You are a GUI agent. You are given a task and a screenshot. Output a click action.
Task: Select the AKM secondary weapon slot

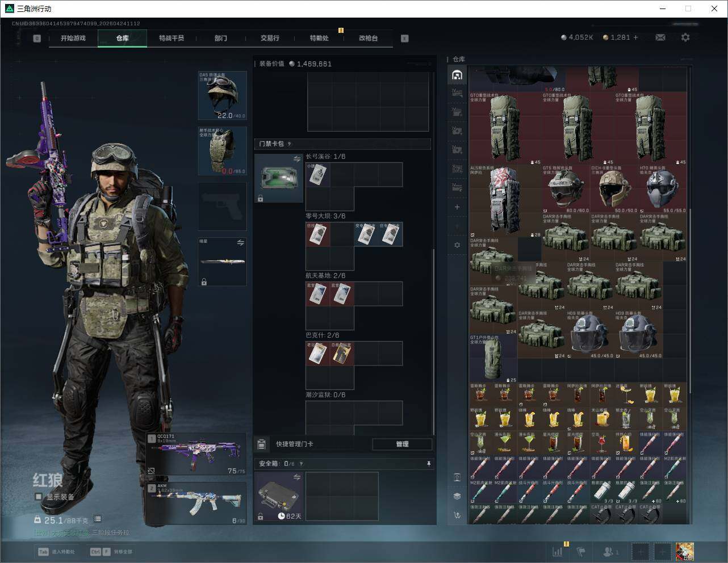[x=196, y=504]
